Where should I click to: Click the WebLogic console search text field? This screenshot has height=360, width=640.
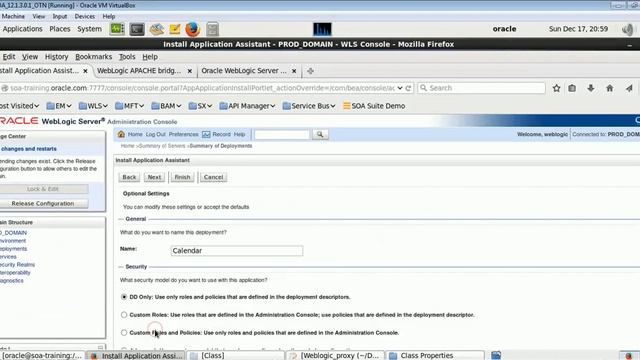282,134
